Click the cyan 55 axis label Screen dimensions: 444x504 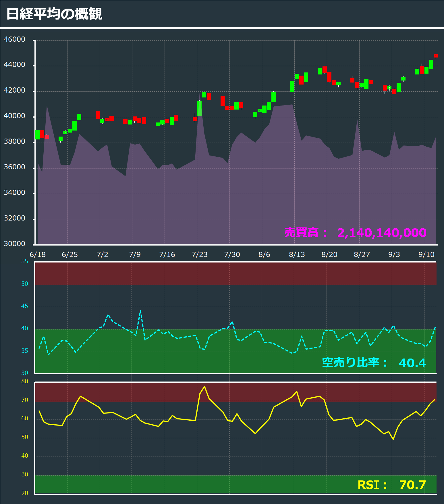pos(25,261)
